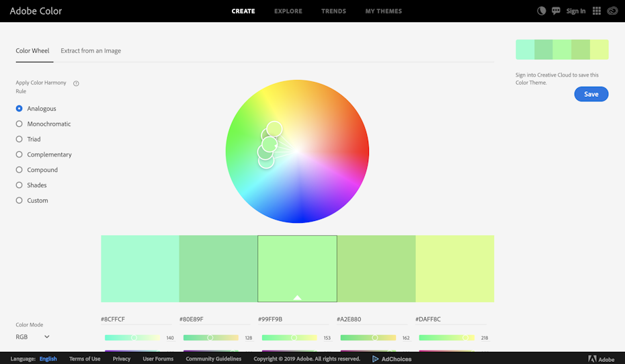Edit the #A2E880 hex code field

point(372,319)
